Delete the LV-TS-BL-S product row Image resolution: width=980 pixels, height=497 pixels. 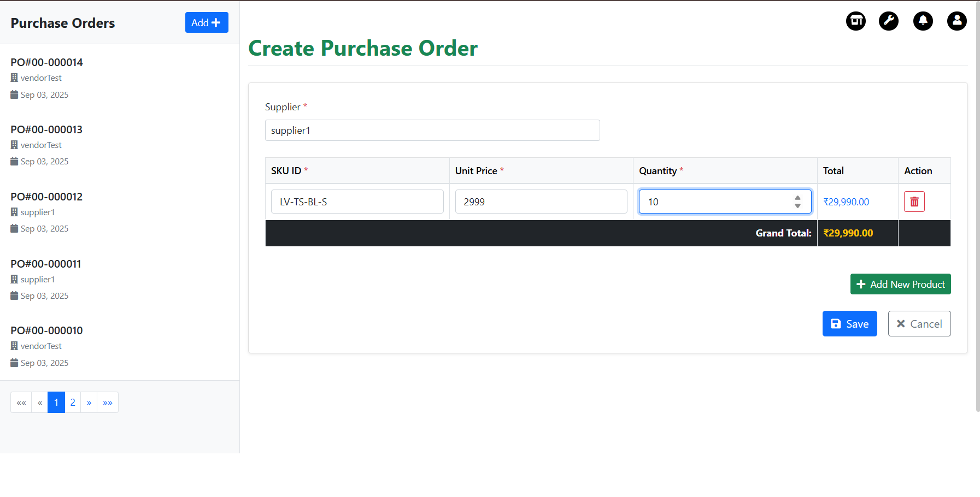914,202
